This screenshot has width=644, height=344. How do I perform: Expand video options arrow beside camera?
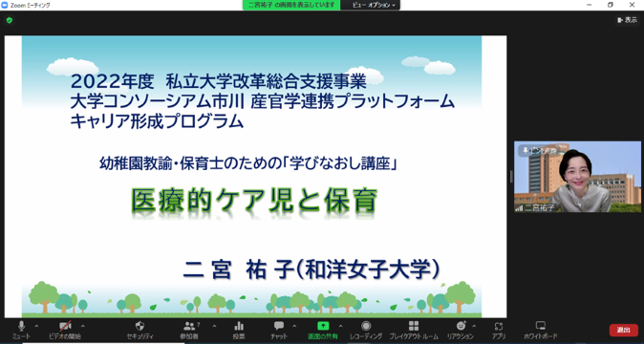83,326
